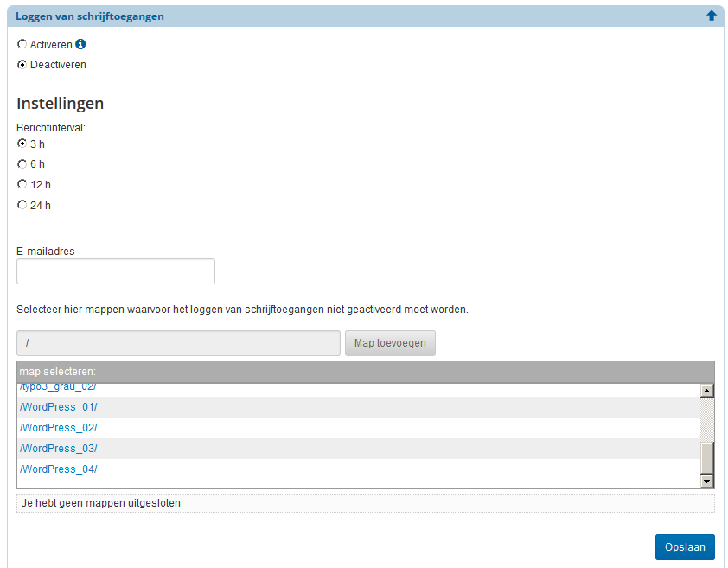The width and height of the screenshot is (728, 568).
Task: Open the /typo3_grau_02/ folder link
Action: pyautogui.click(x=57, y=386)
